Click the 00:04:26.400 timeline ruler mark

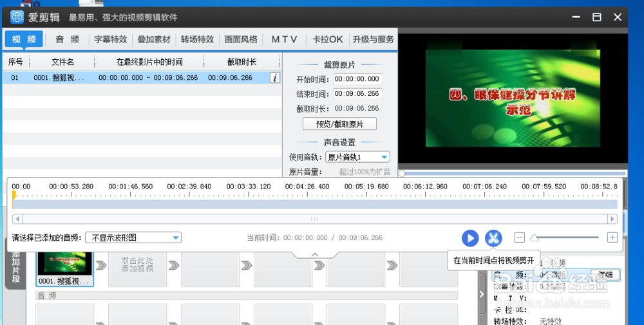307,186
